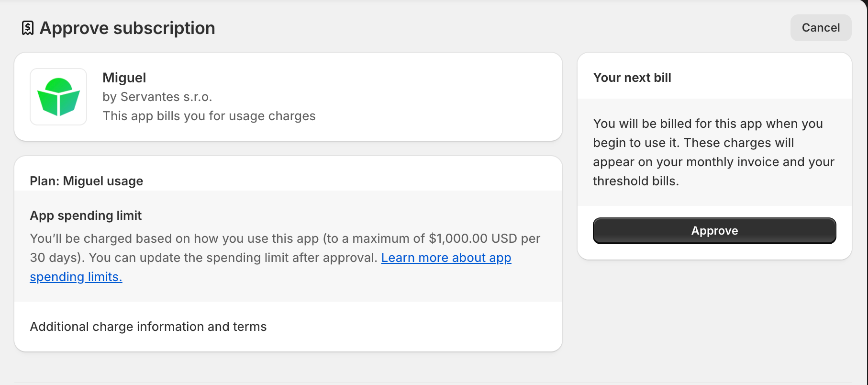Click the Your next bill heading
868x385 pixels.
(632, 78)
